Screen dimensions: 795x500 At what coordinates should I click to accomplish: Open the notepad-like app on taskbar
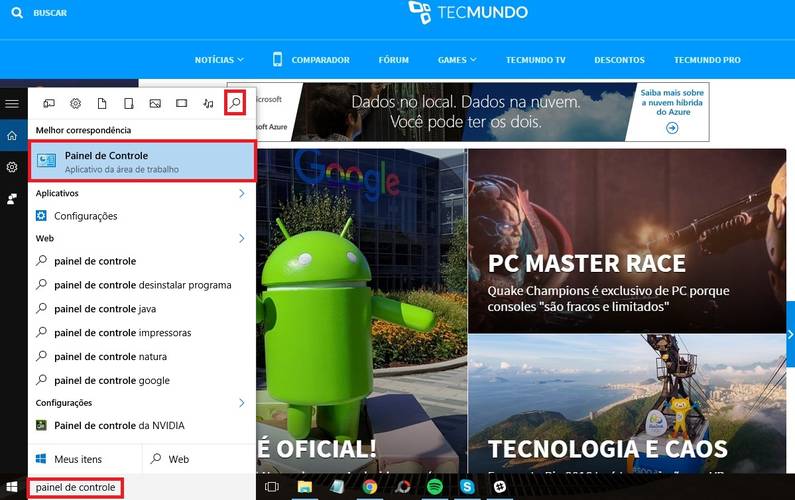[x=337, y=487]
